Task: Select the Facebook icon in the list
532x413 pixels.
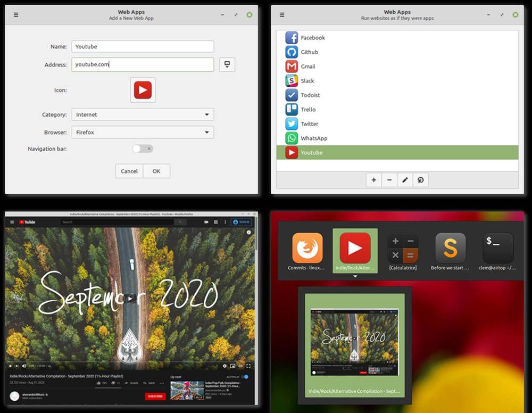Action: [x=292, y=38]
